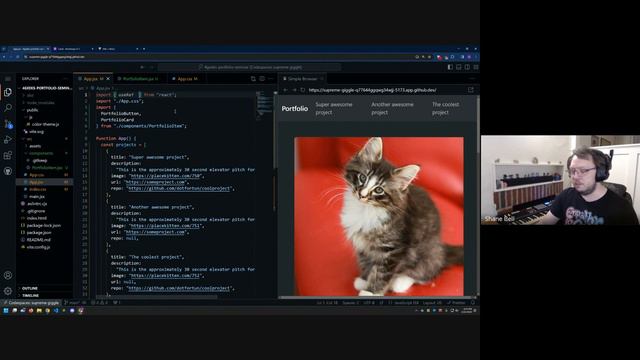Image resolution: width=640 pixels, height=360 pixels.
Task: Select the Simple Browser tab
Action: click(302, 79)
